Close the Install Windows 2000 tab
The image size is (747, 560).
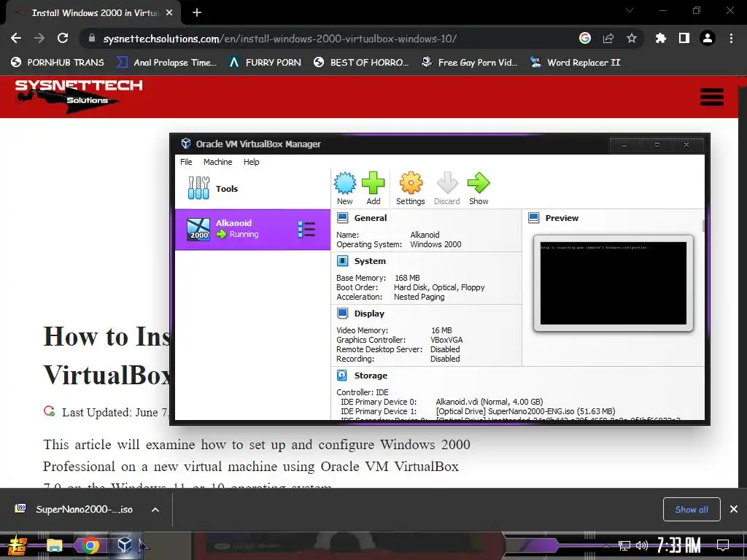[x=169, y=13]
